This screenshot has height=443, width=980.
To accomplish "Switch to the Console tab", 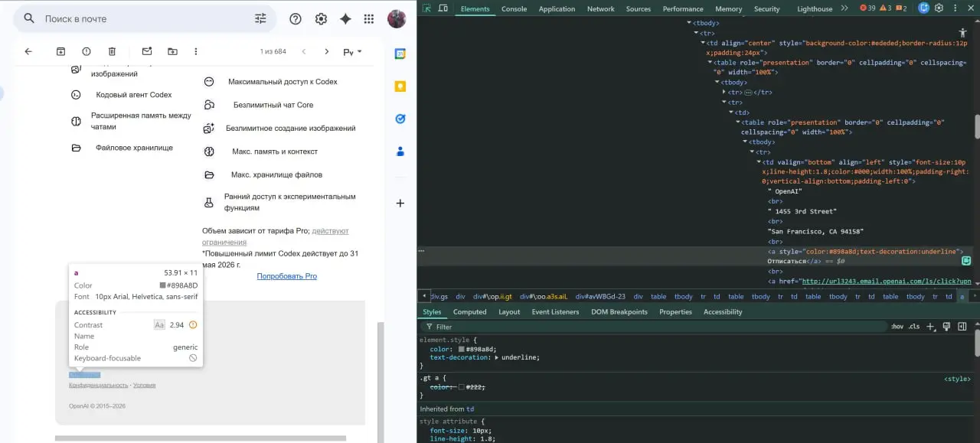I will click(514, 9).
